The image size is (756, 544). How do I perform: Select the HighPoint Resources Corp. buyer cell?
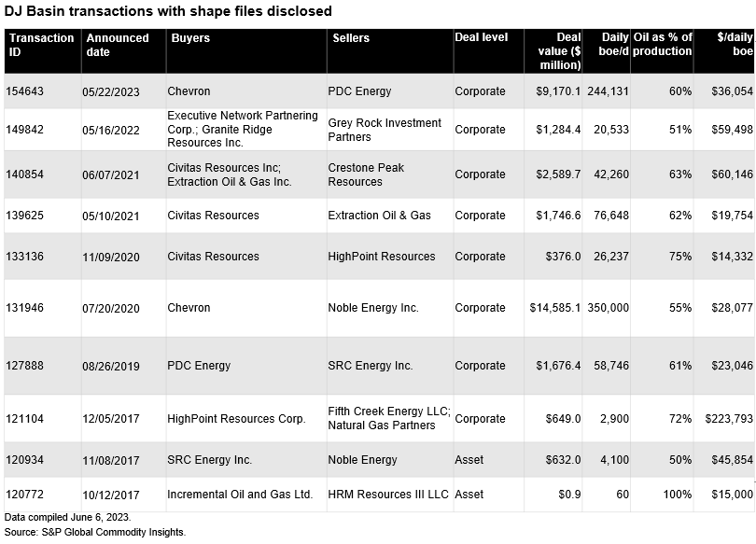click(x=236, y=419)
